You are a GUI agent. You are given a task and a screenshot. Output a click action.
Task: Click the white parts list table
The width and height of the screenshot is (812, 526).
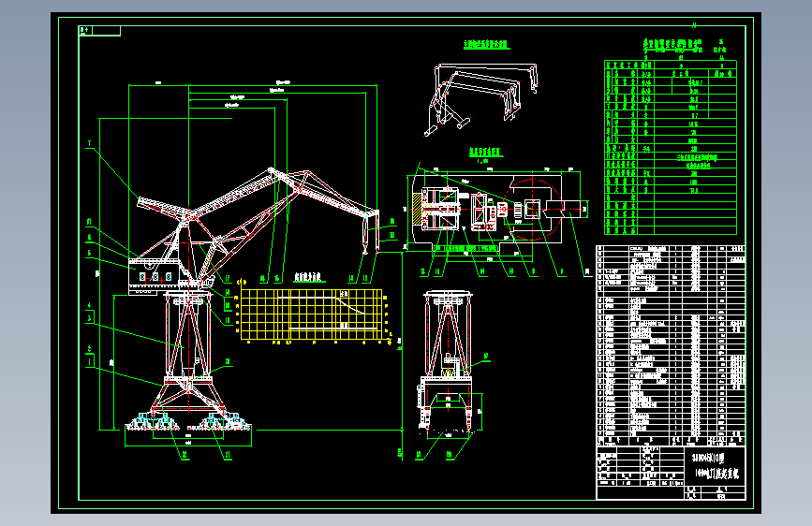[671, 345]
